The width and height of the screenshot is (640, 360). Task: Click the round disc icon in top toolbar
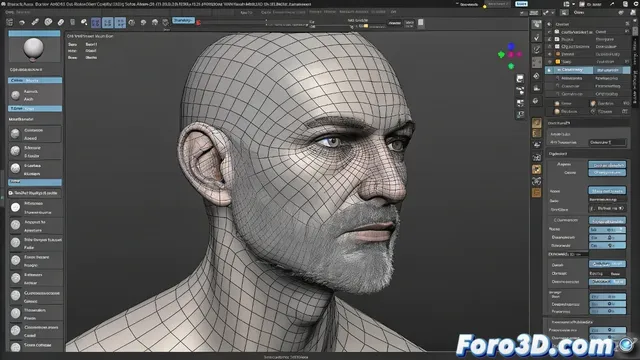click(48, 22)
